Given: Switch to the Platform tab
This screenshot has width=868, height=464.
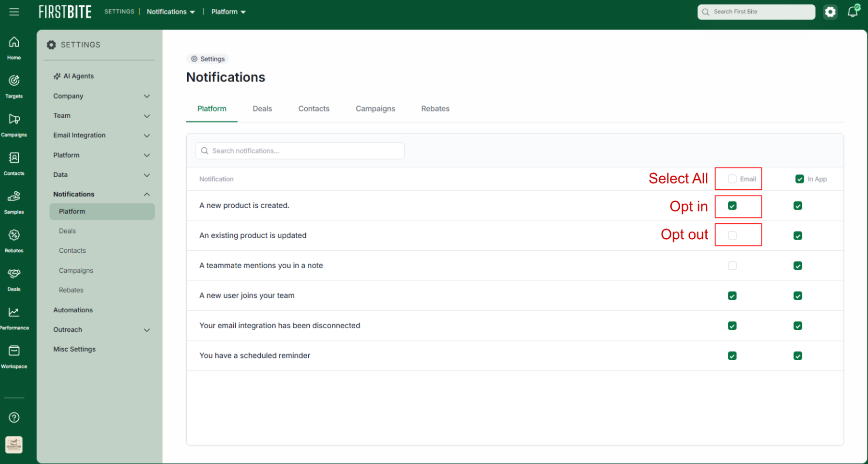Looking at the screenshot, I should (212, 109).
